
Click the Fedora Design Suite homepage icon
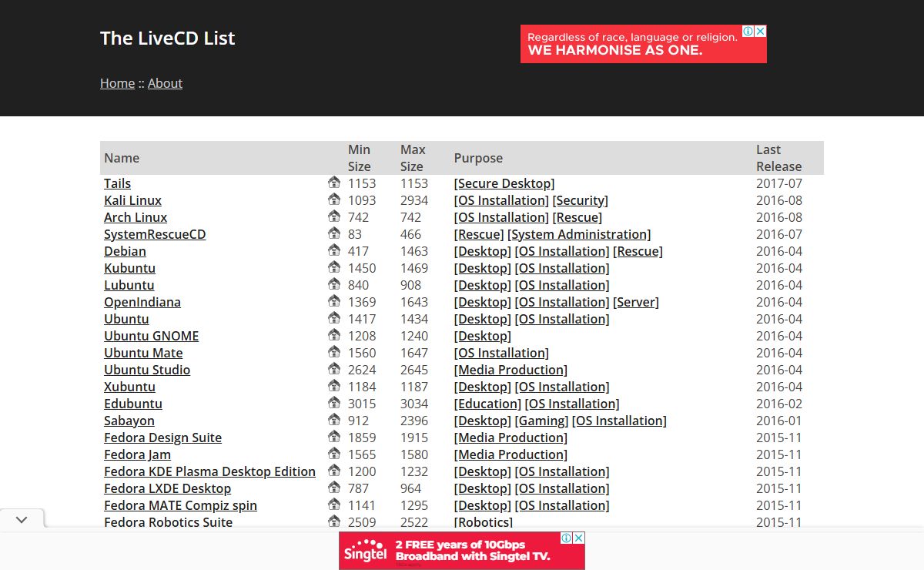[334, 437]
